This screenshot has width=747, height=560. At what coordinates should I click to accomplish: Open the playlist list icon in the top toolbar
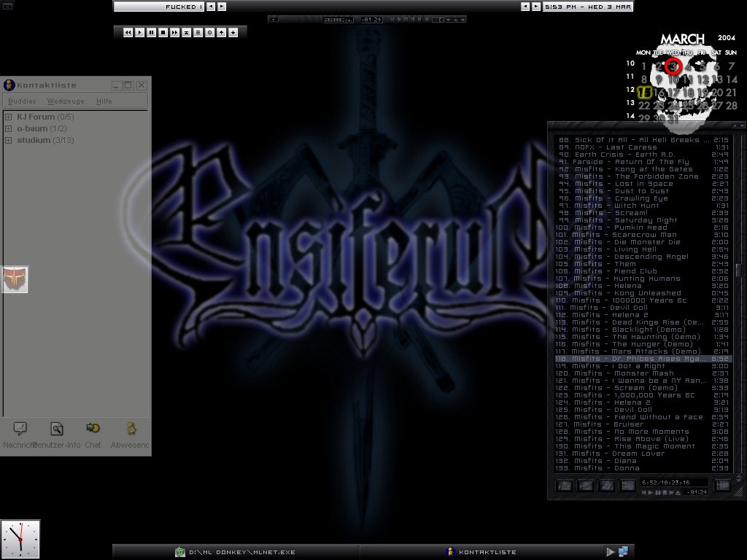point(198,32)
